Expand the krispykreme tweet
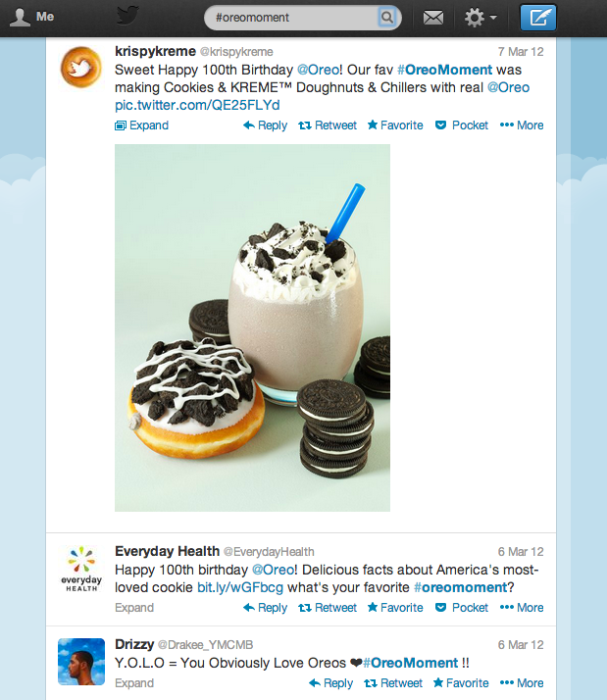 click(141, 125)
